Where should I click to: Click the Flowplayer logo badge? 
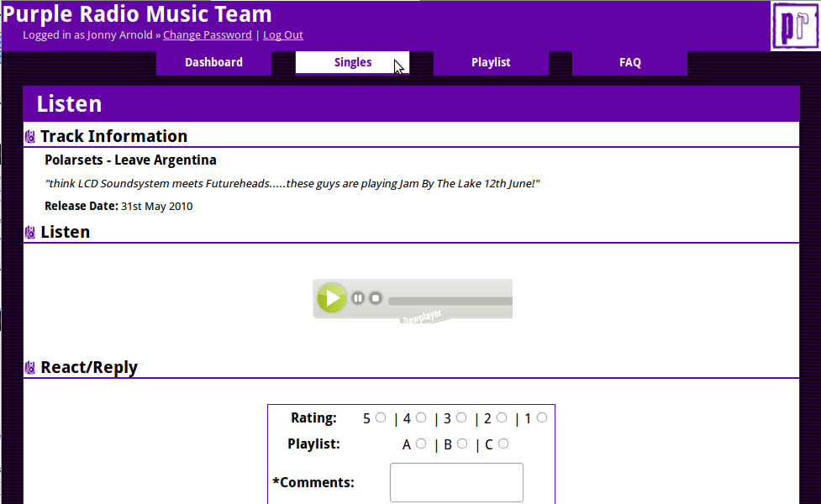[x=422, y=317]
